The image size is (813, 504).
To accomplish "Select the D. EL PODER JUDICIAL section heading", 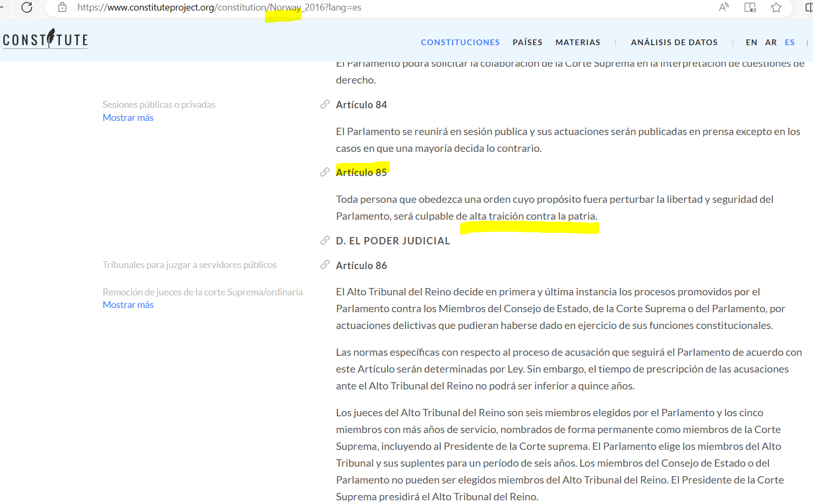I will (393, 241).
